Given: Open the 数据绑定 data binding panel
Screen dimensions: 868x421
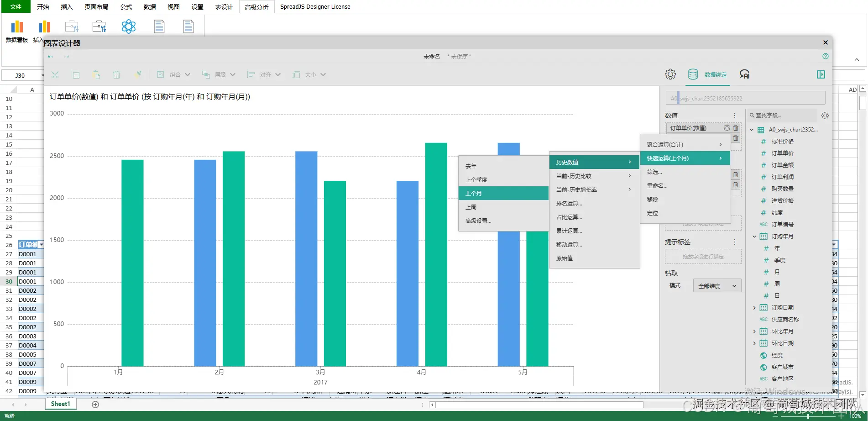Looking at the screenshot, I should [707, 74].
